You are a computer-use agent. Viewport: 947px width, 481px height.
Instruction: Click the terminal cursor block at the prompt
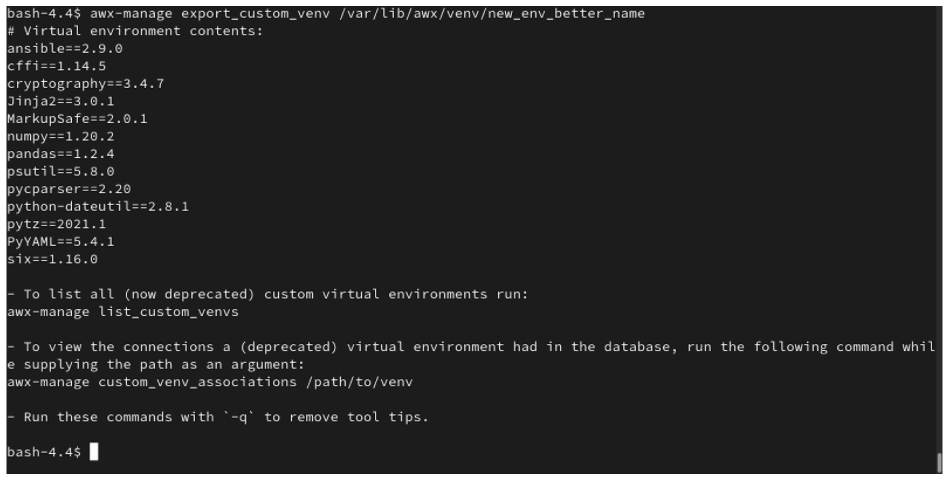(94, 452)
